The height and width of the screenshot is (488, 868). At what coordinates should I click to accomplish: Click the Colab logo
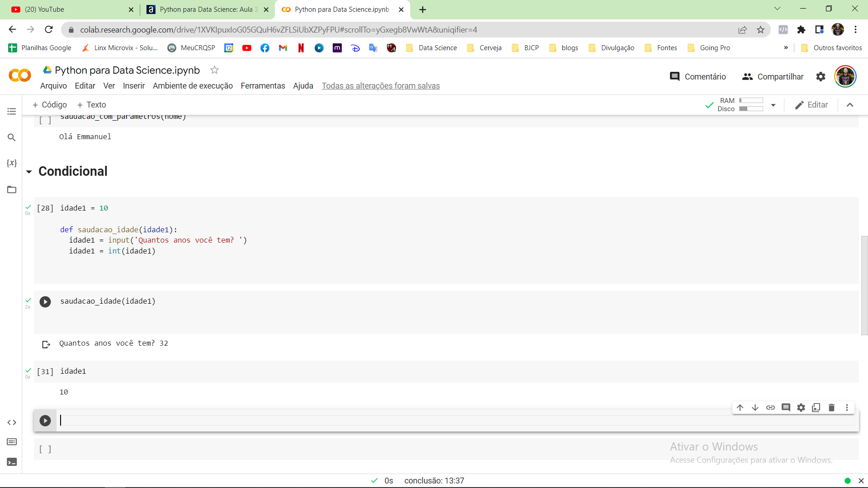click(x=20, y=75)
